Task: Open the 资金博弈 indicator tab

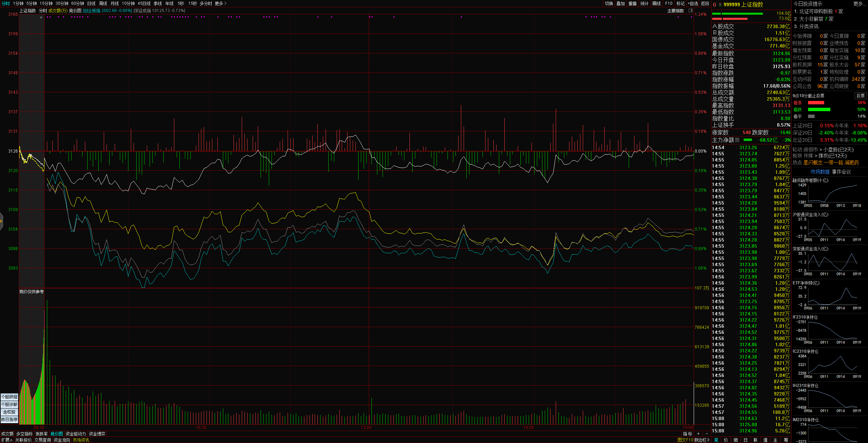Action: point(97,434)
